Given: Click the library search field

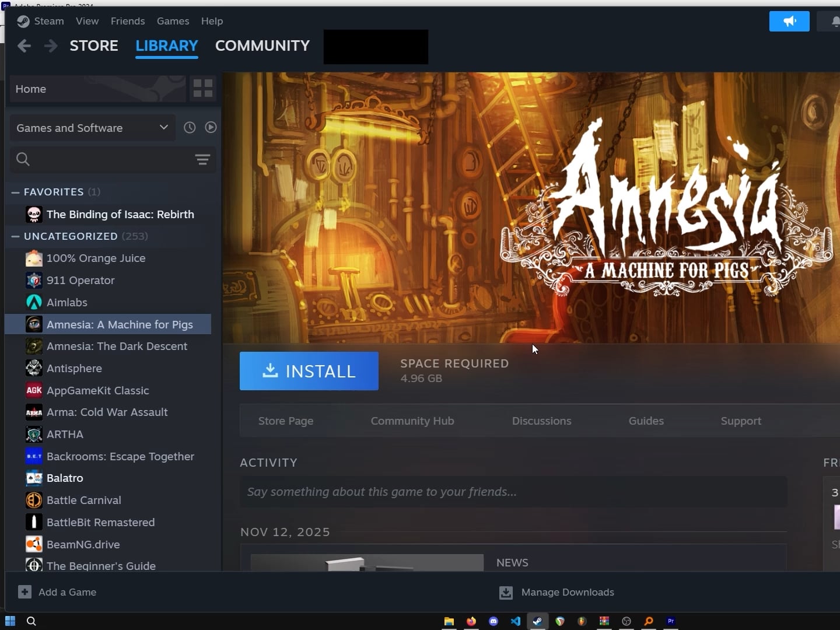Looking at the screenshot, I should click(x=105, y=160).
